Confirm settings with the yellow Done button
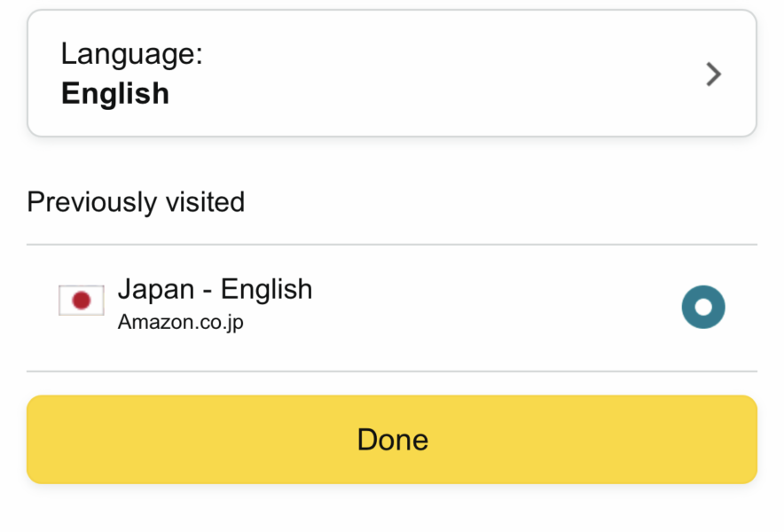784x532 pixels. [x=392, y=440]
